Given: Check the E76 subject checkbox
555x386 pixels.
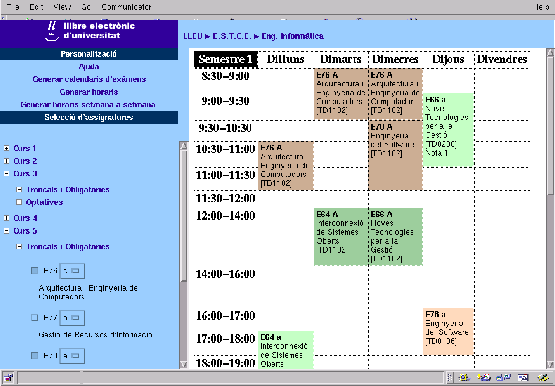Looking at the screenshot, I should [x=34, y=271].
